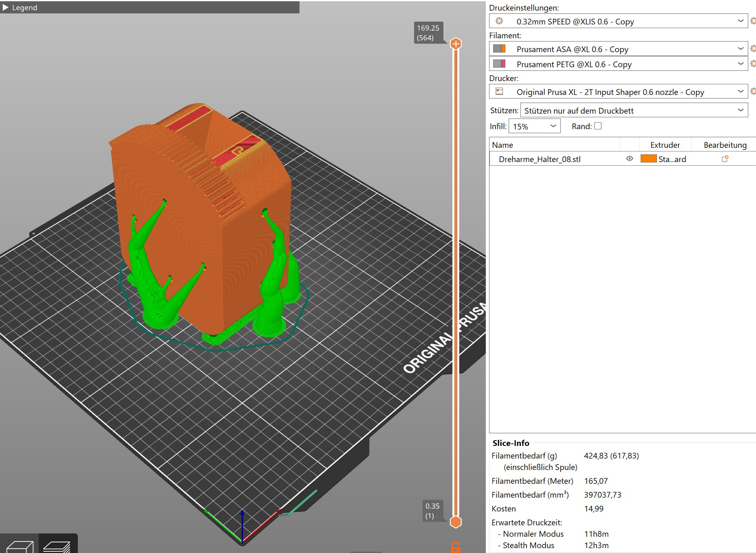Click the edit icon in the Bearbeitung column
This screenshot has height=553, width=756.
pos(725,159)
